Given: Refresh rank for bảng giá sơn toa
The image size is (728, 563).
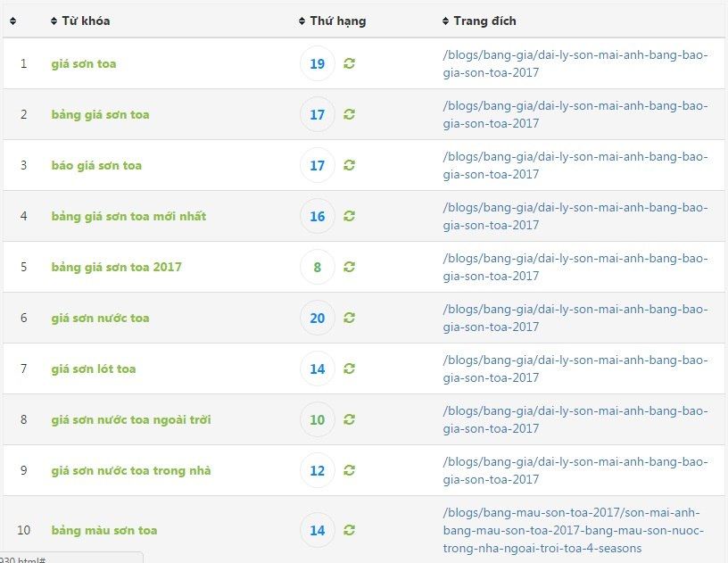Looking at the screenshot, I should point(349,114).
